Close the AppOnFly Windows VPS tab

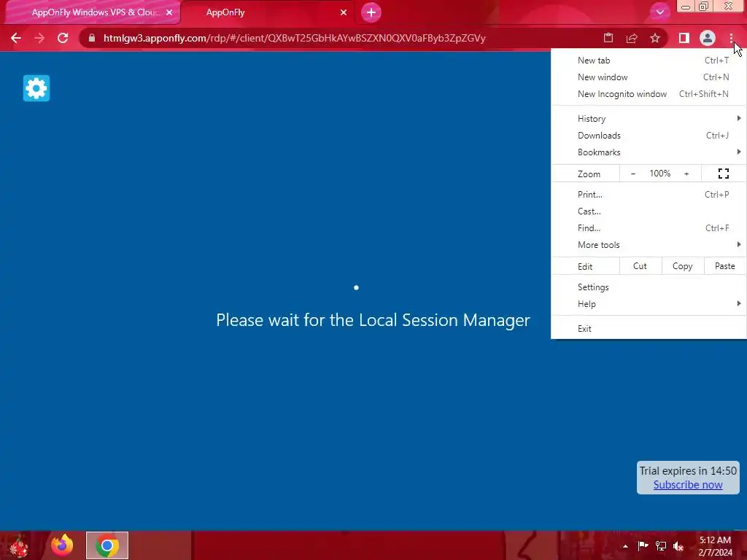169,12
